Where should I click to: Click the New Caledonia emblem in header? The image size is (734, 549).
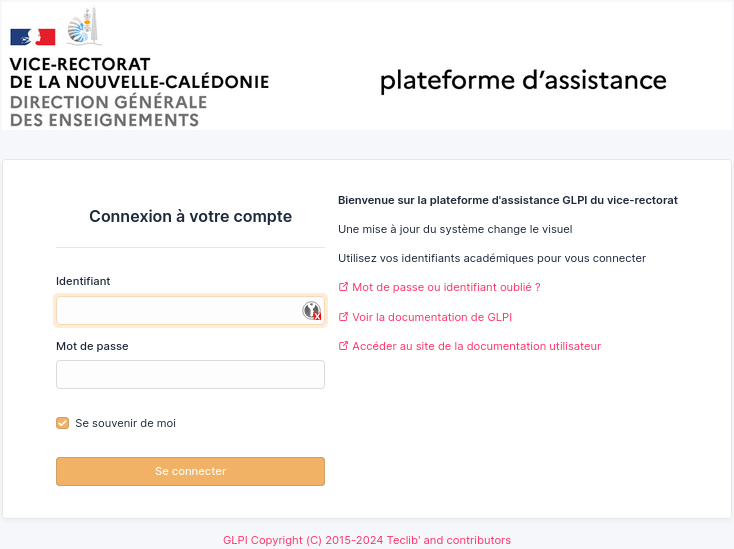click(x=84, y=27)
